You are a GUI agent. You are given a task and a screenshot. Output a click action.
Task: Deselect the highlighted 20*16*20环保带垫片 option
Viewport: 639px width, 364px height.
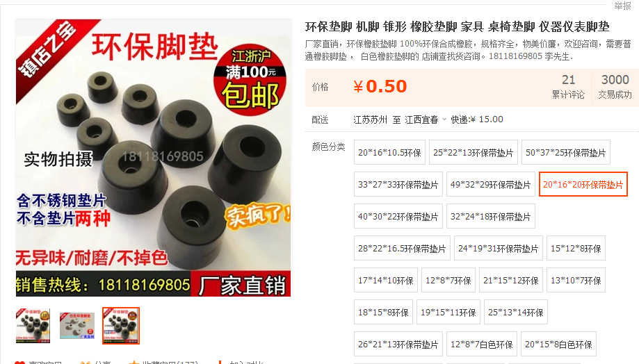[x=583, y=184]
